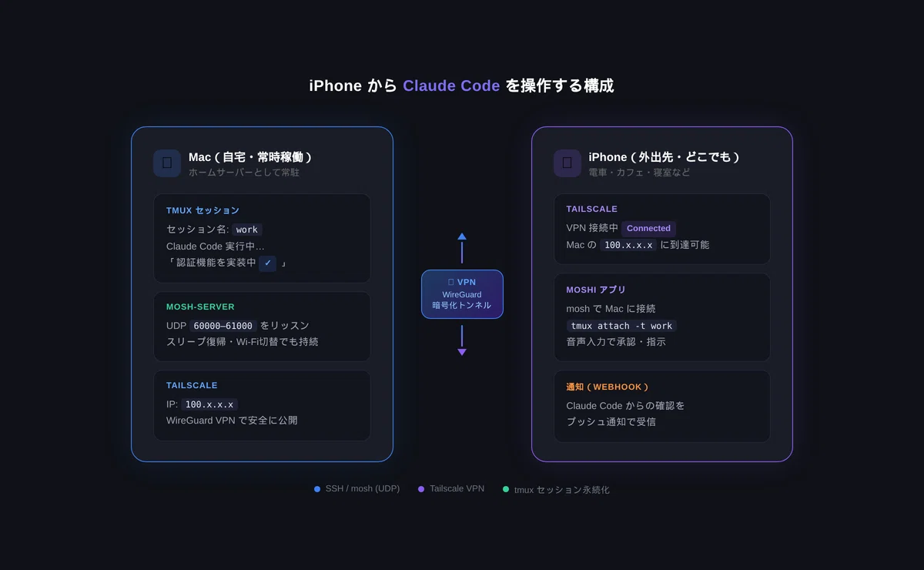The width and height of the screenshot is (924, 570).
Task: Click the Mac card icon tile
Action: point(167,163)
